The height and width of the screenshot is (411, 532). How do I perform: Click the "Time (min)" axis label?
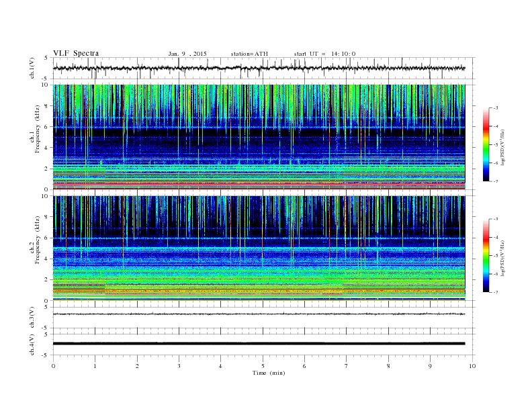click(269, 373)
